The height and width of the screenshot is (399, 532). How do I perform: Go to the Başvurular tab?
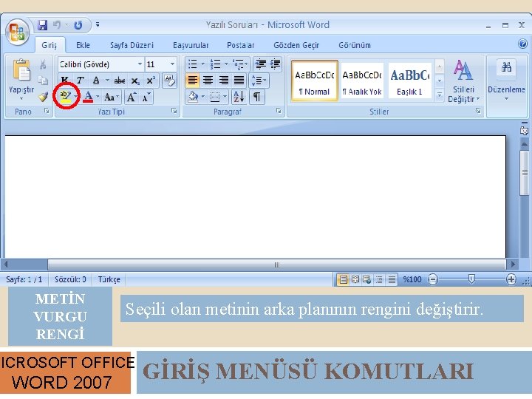coord(191,45)
